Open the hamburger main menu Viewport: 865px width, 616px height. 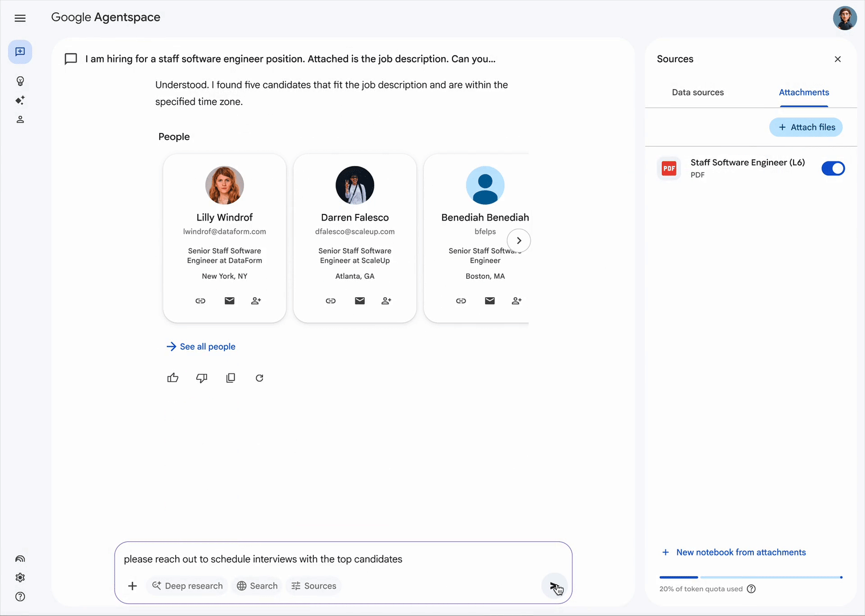[x=20, y=18]
